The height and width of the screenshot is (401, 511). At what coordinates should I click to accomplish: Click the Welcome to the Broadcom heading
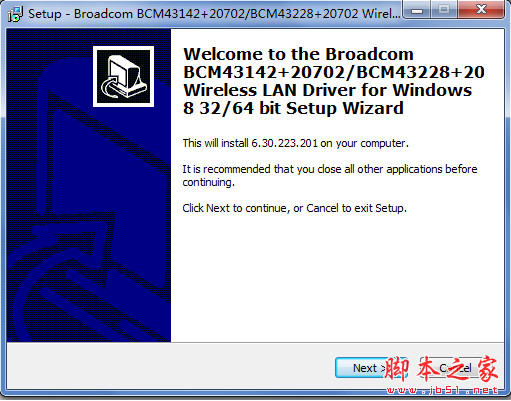[298, 54]
